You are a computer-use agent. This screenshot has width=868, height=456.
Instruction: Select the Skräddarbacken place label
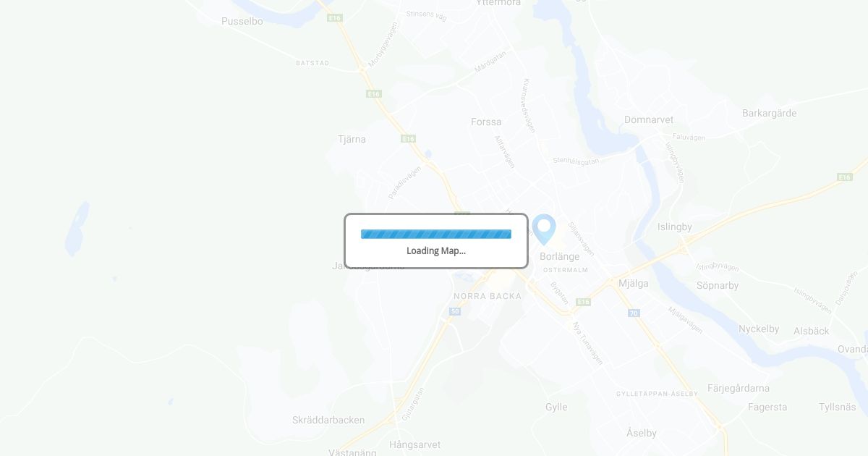(328, 420)
